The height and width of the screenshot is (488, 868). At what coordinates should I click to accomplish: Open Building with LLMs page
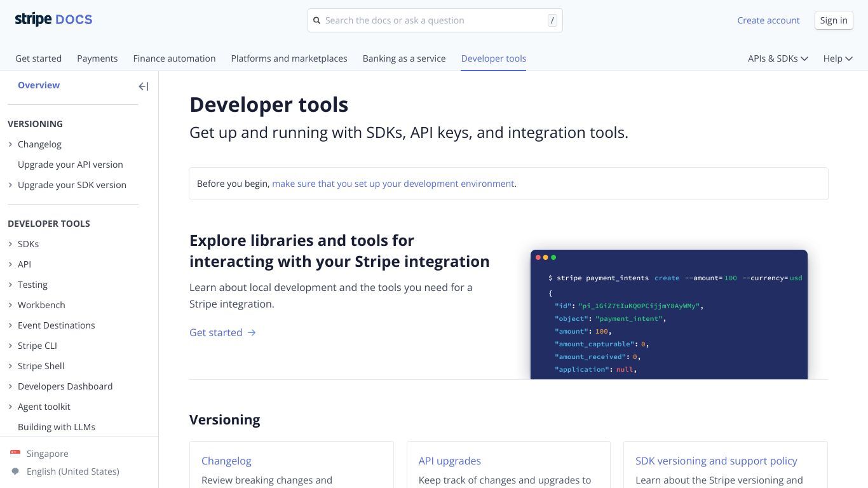pos(57,427)
